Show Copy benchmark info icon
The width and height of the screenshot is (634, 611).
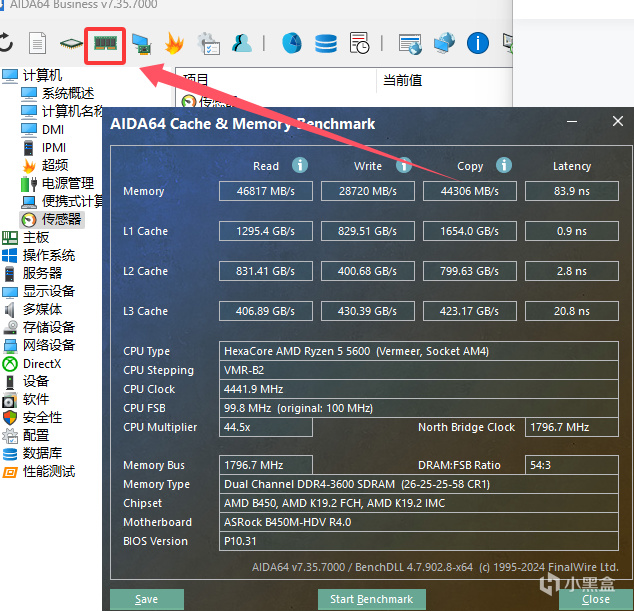(x=503, y=165)
